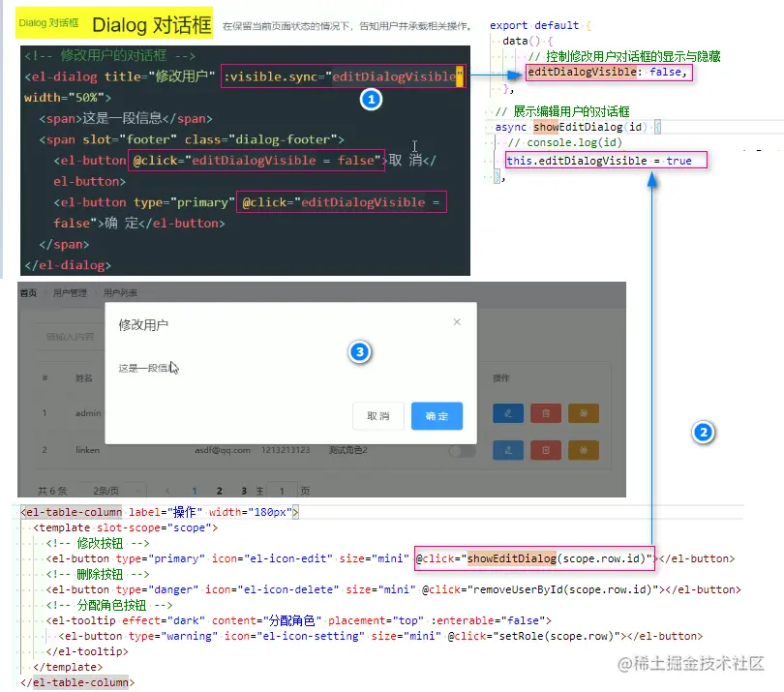Click the template slot-scope="scope" line
Viewport: 784px width, 692px height.
[125, 528]
